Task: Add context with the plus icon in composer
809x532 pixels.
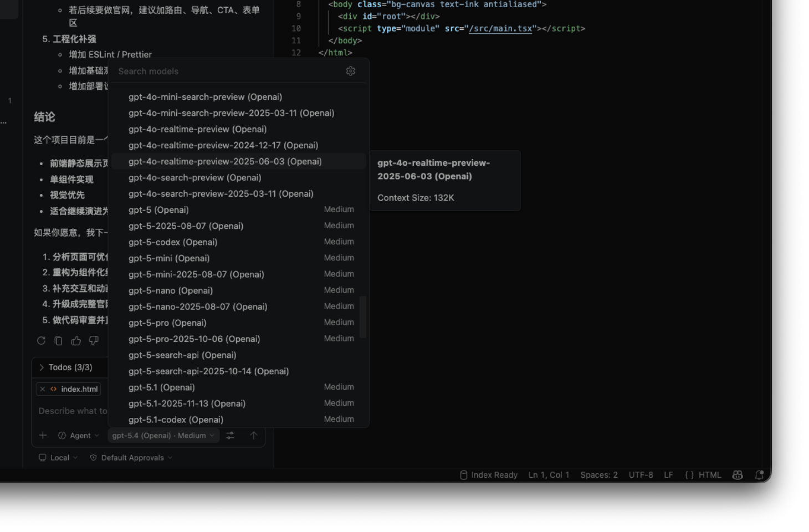Action: 43,435
